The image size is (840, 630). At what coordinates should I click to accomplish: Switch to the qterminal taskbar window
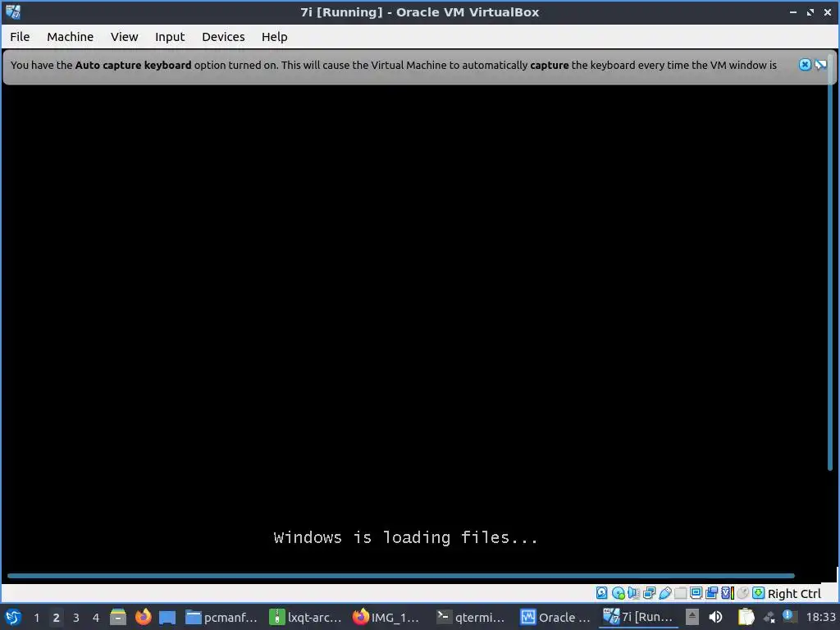pyautogui.click(x=472, y=617)
